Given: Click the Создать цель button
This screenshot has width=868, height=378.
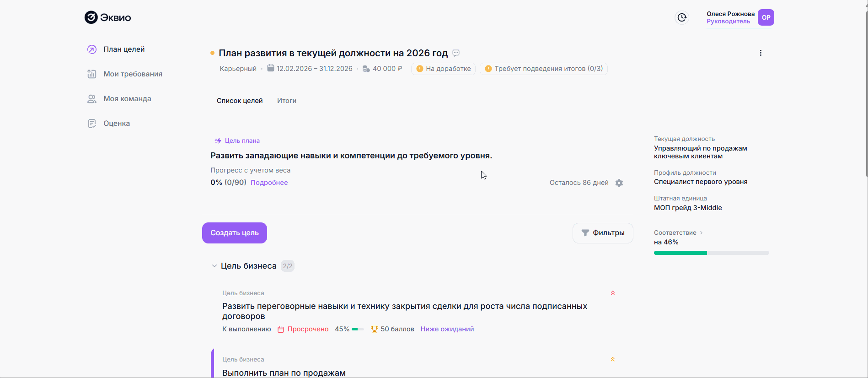Looking at the screenshot, I should 235,233.
